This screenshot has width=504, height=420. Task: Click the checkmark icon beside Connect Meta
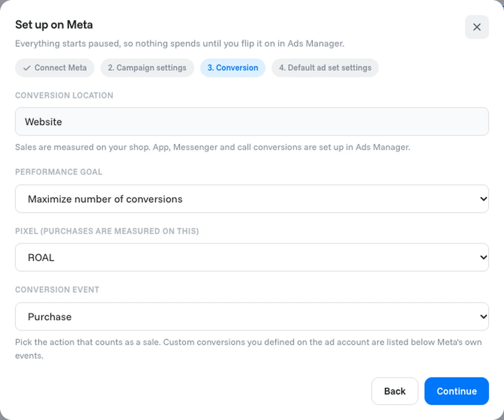click(x=27, y=68)
